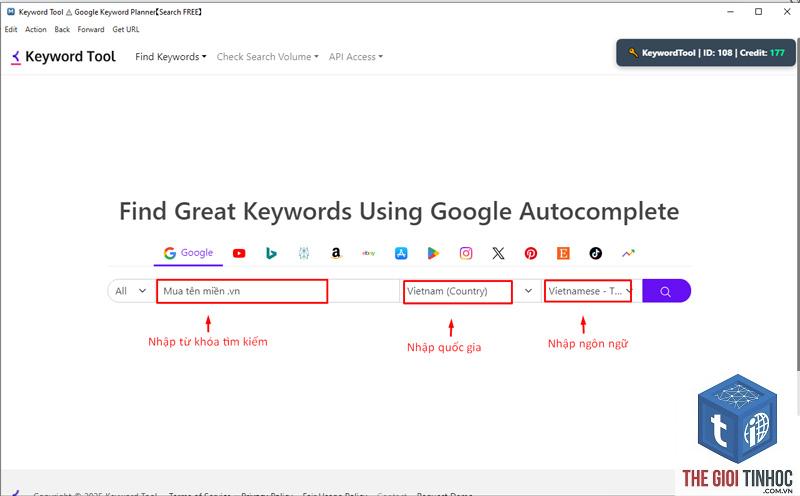
Task: Open the Check Search Volume dropdown
Action: coord(267,57)
